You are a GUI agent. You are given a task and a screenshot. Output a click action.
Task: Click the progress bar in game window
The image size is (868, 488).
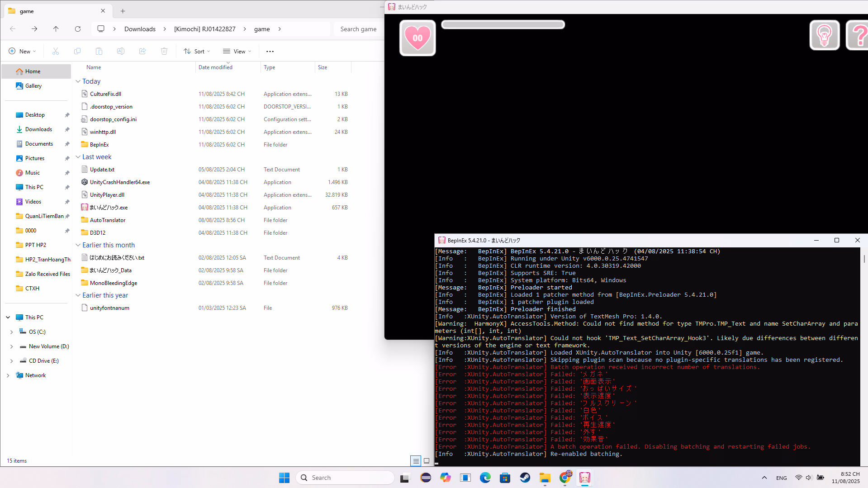(x=503, y=25)
